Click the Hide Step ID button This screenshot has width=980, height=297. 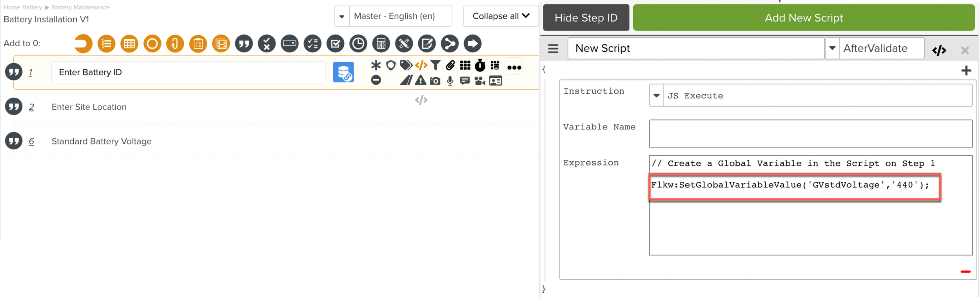(x=586, y=18)
